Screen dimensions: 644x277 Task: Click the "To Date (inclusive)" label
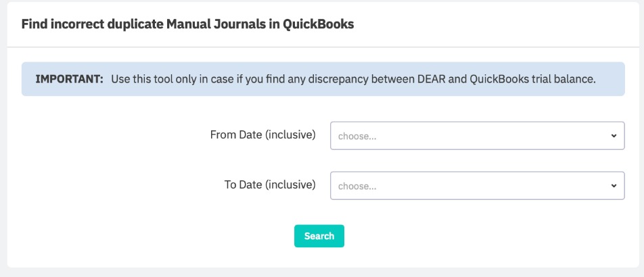tap(270, 184)
